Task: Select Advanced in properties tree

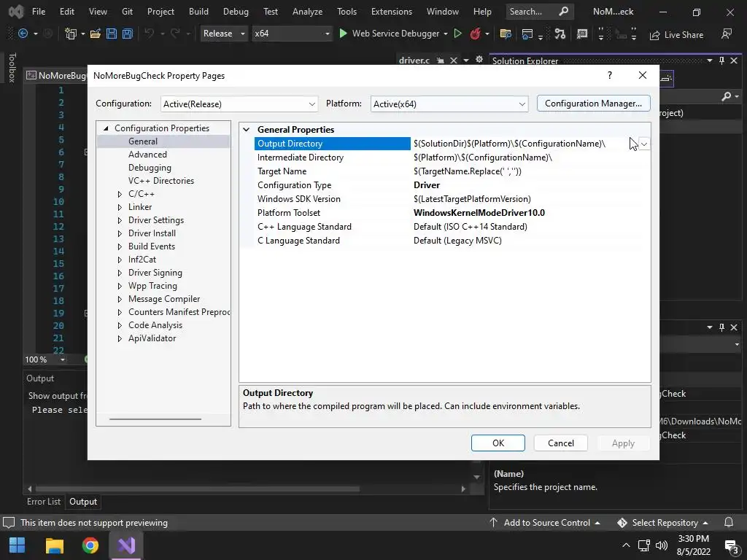Action: [x=147, y=155]
